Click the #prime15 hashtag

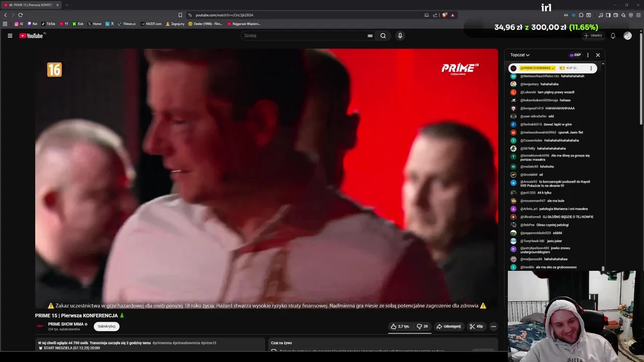tap(209, 343)
